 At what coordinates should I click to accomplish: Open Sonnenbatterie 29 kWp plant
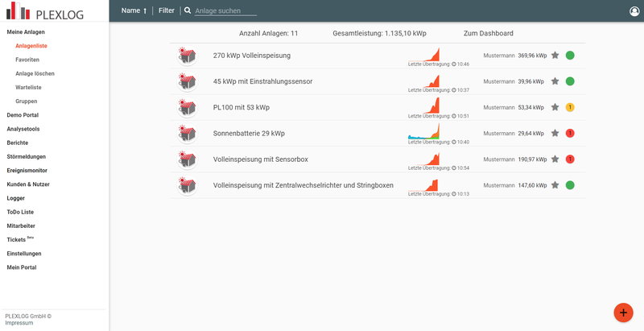[249, 134]
